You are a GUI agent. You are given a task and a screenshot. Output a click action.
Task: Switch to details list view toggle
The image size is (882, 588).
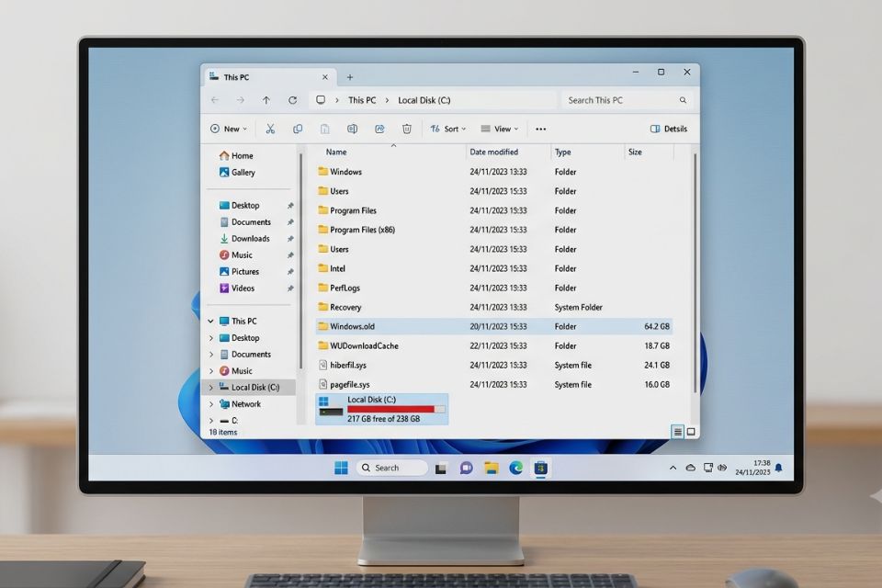[x=678, y=432]
